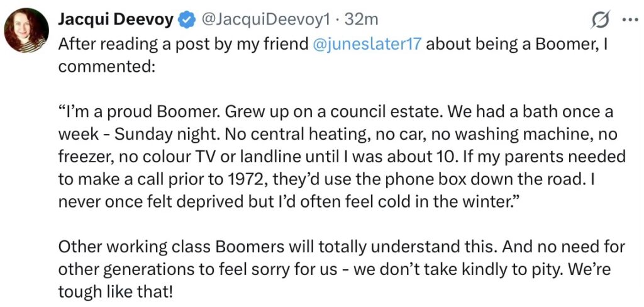Open the three-dot more options menu
This screenshot has width=644, height=307.
pyautogui.click(x=629, y=20)
